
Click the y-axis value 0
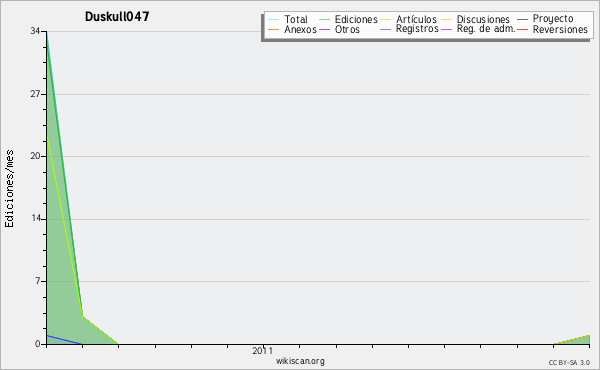pos(38,344)
